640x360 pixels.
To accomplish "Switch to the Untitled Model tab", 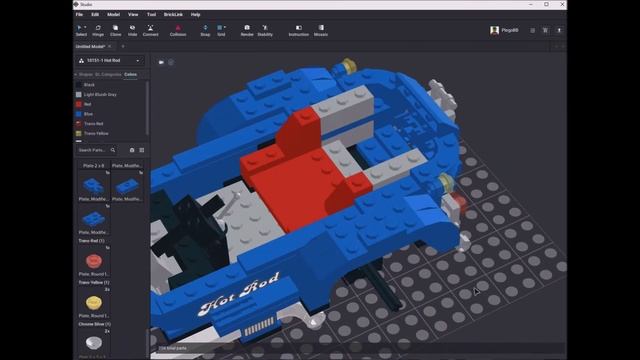I will tap(90, 47).
